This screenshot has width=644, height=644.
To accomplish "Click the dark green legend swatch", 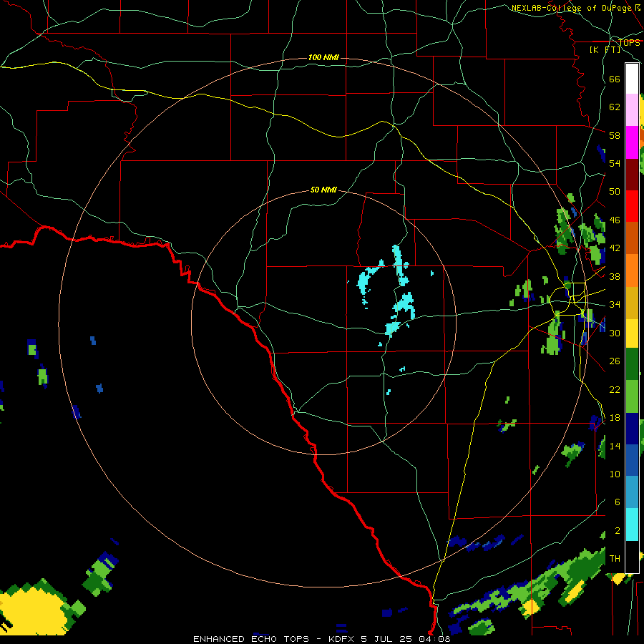I will pos(632,364).
